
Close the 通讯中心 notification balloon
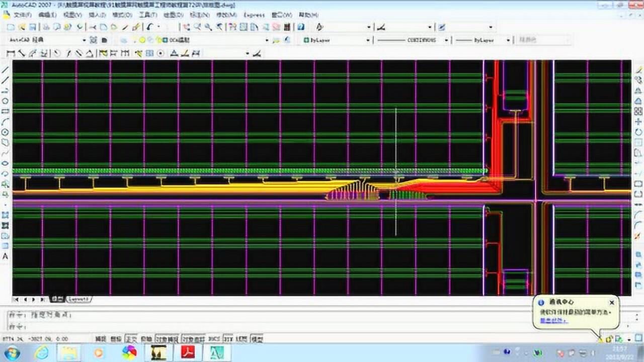pos(611,303)
